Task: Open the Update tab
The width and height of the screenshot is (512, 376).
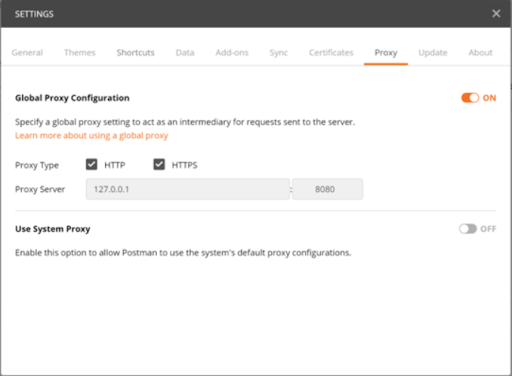Action: 433,53
